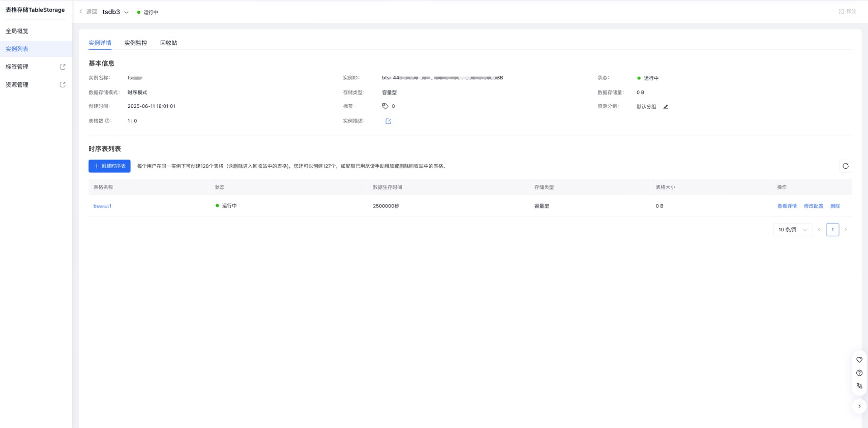
Task: Expand the collapsed right side panel arrow
Action: [859, 406]
